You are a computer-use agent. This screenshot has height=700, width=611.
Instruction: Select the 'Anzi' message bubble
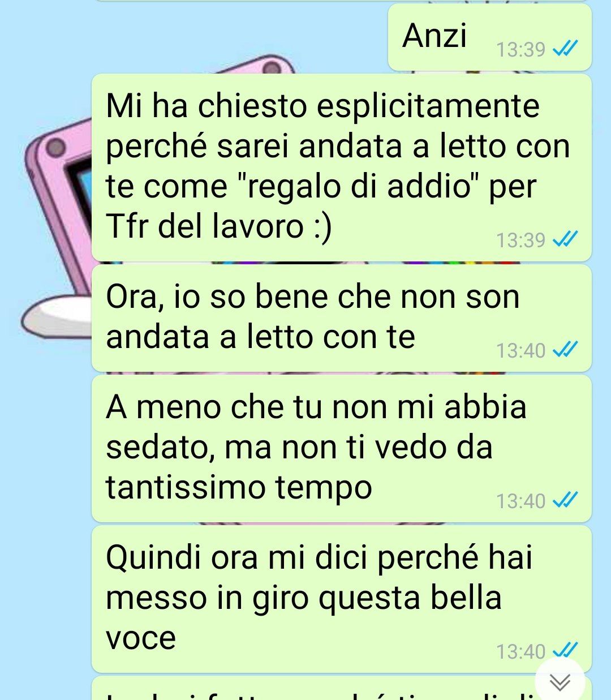click(489, 37)
